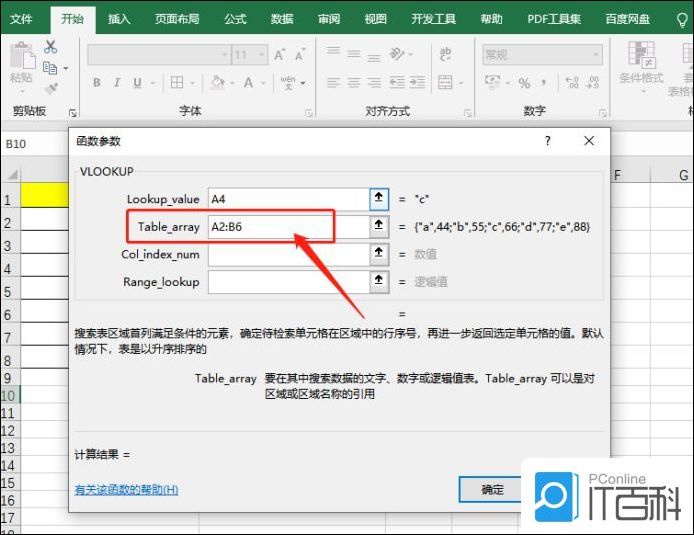Switch to the 插入 tab
Image resolution: width=694 pixels, height=535 pixels.
(x=119, y=19)
